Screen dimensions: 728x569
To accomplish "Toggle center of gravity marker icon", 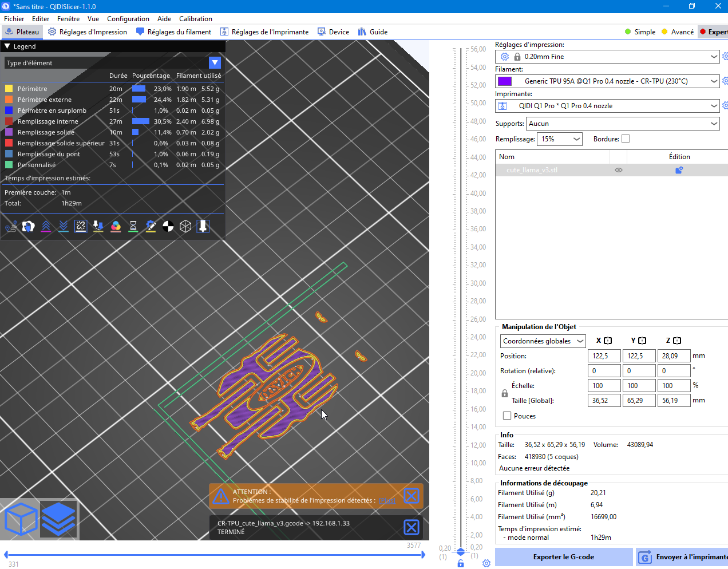I will click(x=168, y=227).
